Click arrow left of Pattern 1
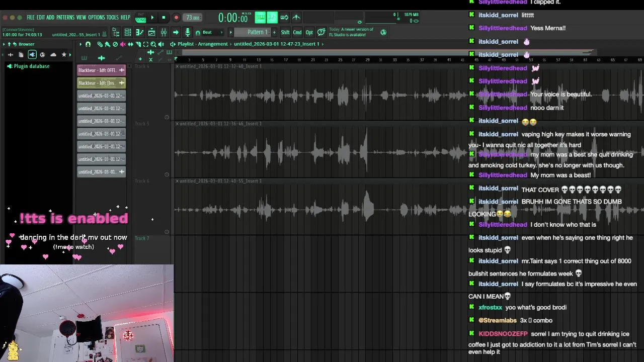The width and height of the screenshot is (644, 362). tap(231, 32)
